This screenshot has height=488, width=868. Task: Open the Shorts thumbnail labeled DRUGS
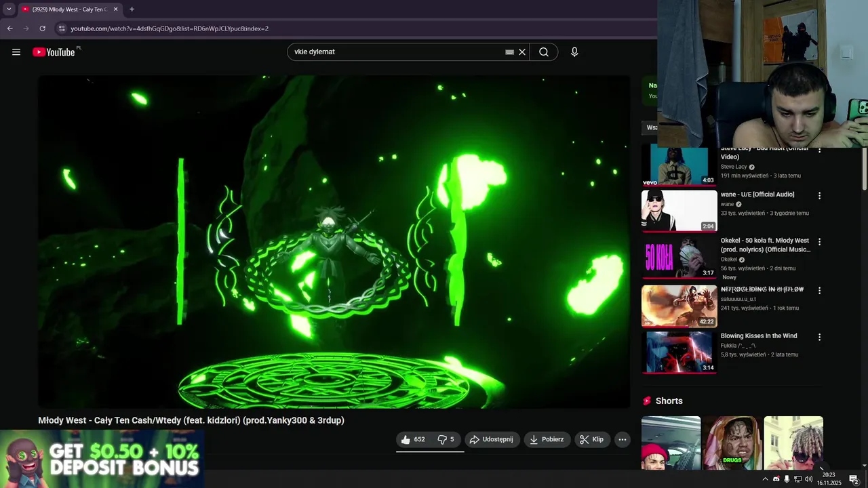point(732,443)
